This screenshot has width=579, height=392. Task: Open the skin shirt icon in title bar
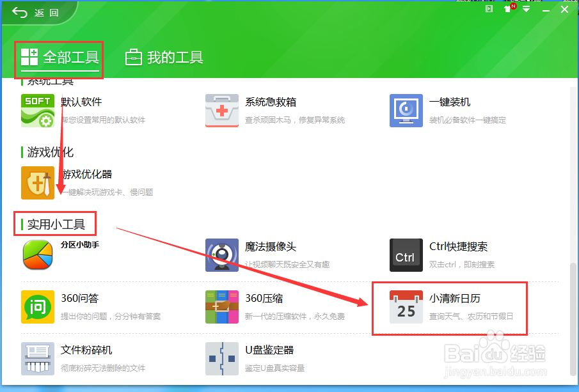(x=508, y=9)
